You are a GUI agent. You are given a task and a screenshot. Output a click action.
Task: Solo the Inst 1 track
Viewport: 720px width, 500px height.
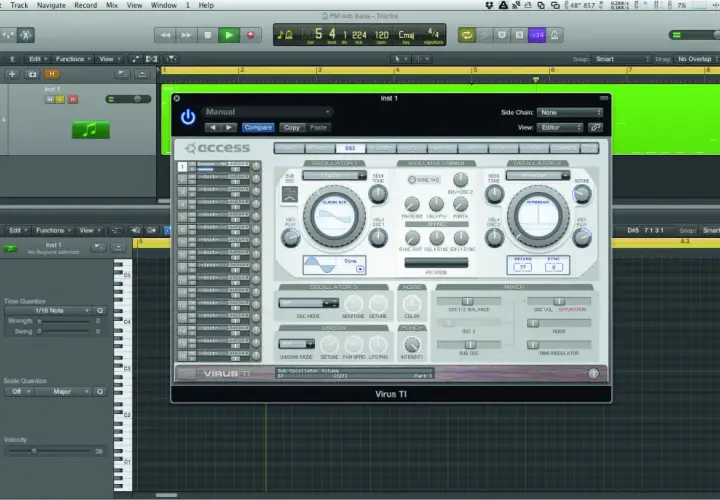pos(60,100)
